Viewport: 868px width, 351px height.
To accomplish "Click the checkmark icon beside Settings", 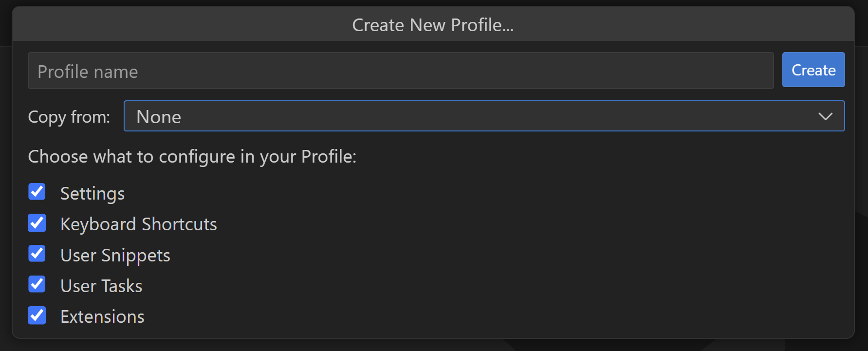I will point(37,192).
